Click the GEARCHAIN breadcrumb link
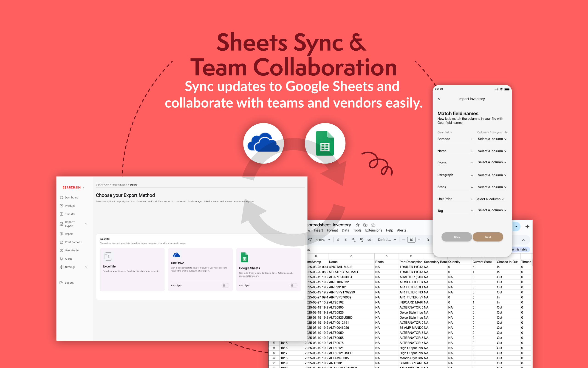 pos(102,185)
